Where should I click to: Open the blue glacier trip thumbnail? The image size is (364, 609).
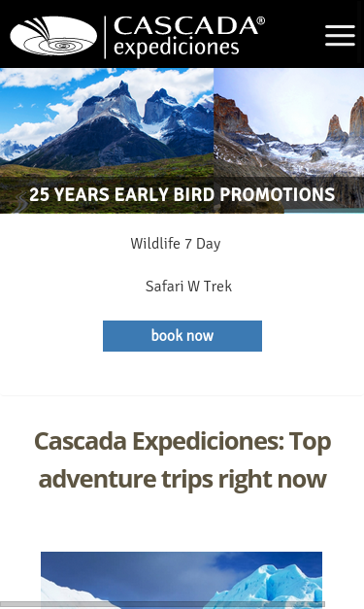[x=182, y=580]
